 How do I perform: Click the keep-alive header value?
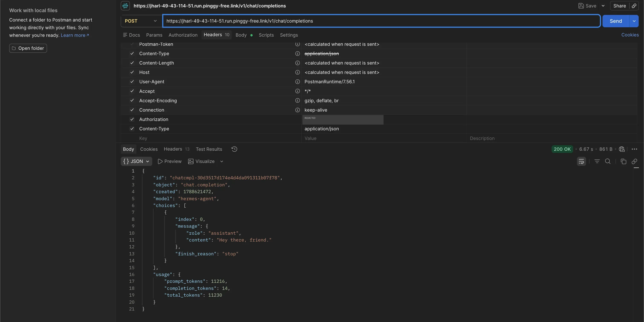316,110
